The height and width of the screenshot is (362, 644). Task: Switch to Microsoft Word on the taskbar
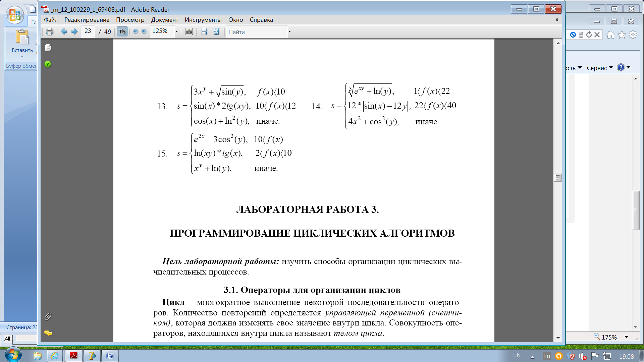(110, 356)
